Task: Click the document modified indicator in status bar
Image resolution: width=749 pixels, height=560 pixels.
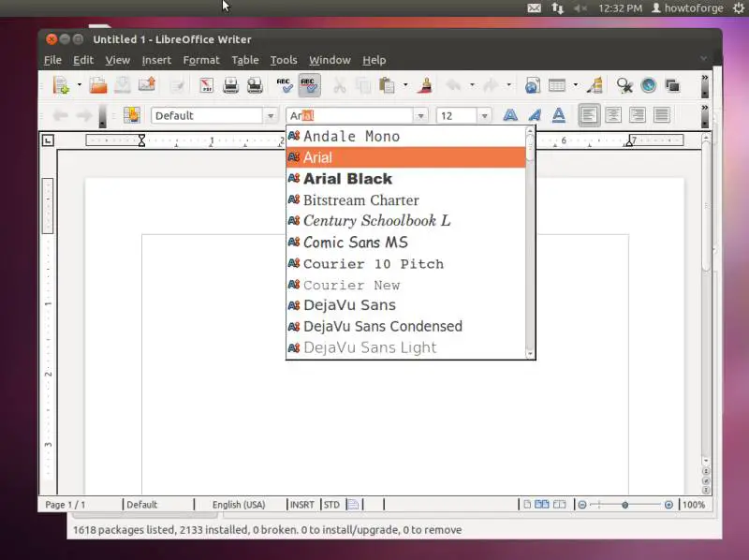Action: pyautogui.click(x=353, y=505)
